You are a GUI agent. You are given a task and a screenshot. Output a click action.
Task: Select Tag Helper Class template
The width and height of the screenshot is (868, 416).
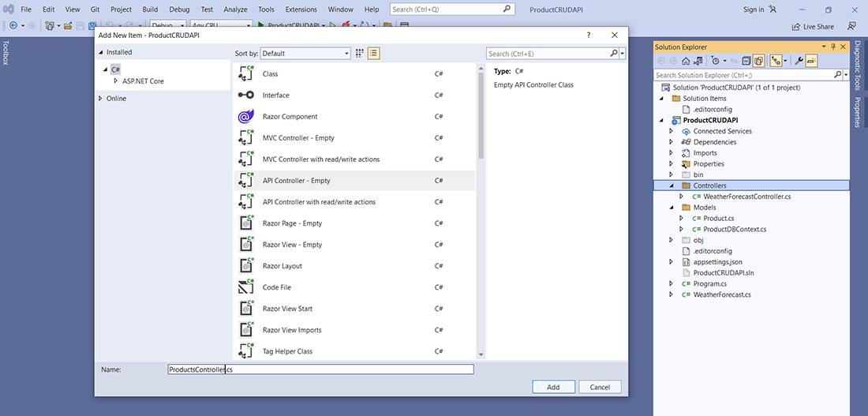pyautogui.click(x=354, y=351)
